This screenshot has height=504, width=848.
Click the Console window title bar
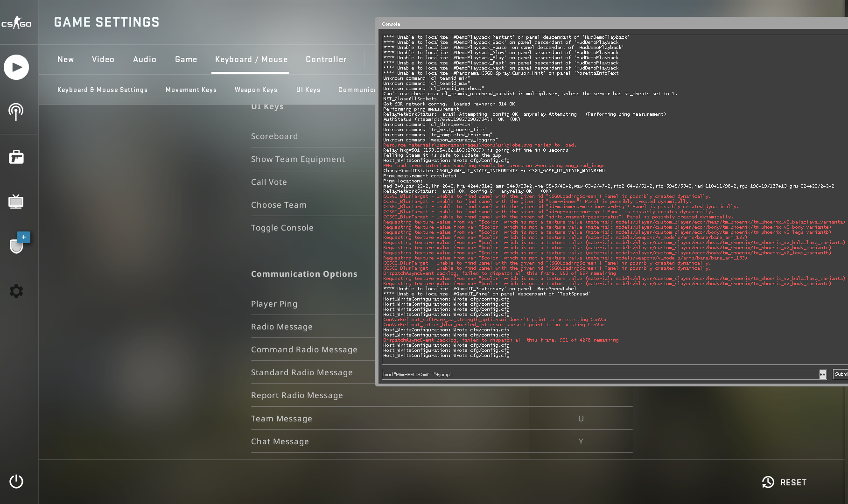pyautogui.click(x=611, y=24)
